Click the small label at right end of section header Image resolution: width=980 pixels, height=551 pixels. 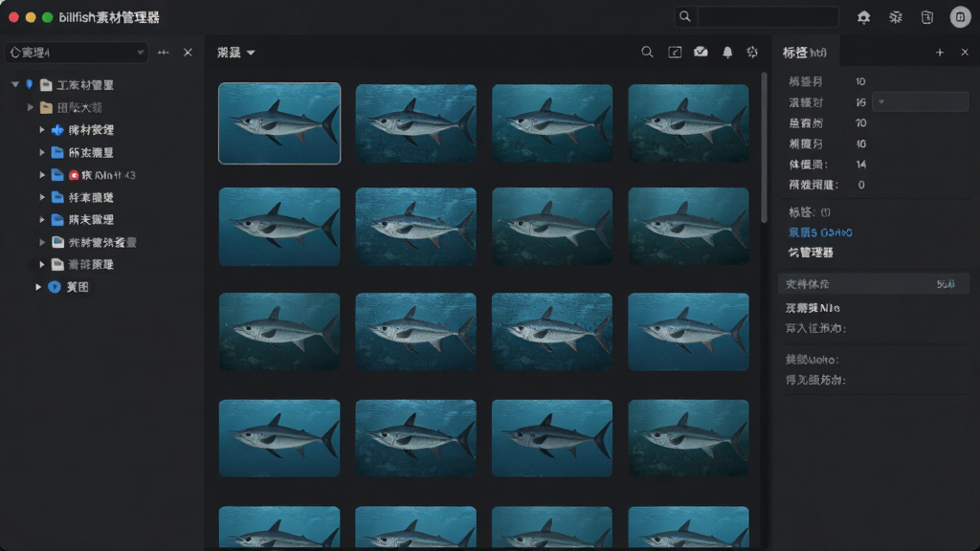946,284
